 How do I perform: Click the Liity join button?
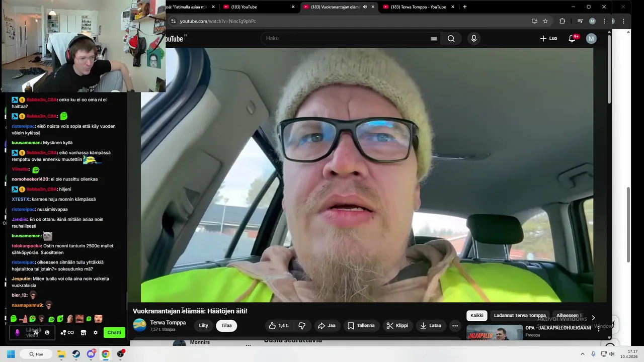203,326
